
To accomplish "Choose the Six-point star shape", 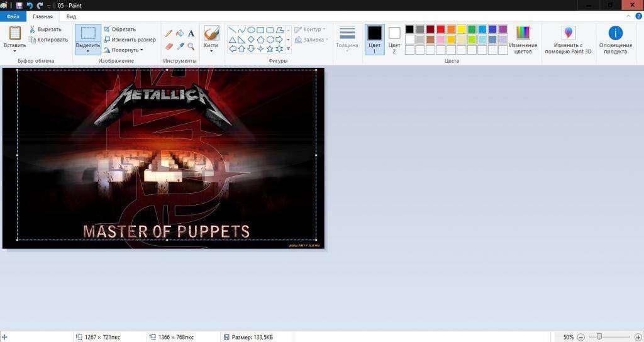I will click(x=279, y=49).
